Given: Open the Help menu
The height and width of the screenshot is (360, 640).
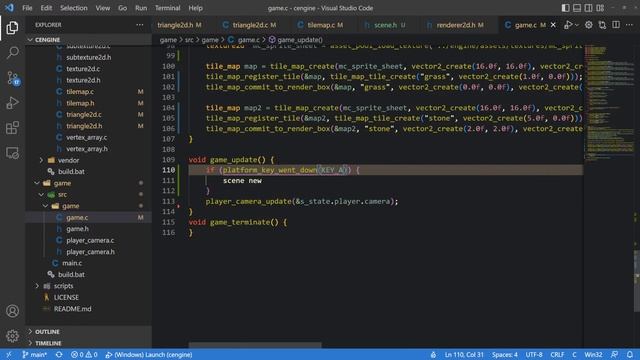Looking at the screenshot, I should [x=196, y=8].
